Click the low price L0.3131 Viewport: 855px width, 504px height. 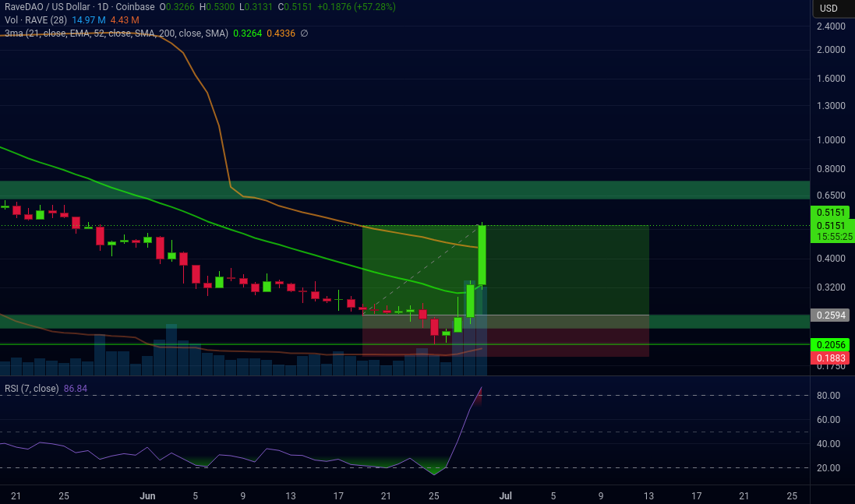coord(256,7)
